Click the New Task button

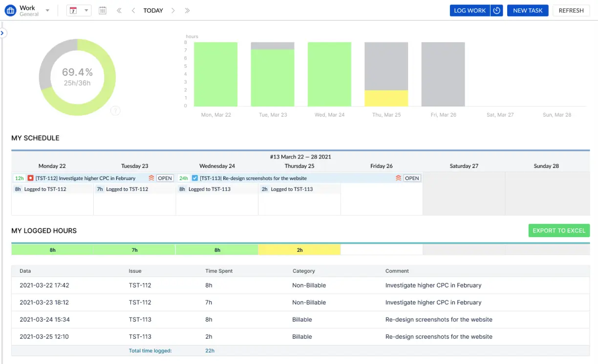pyautogui.click(x=528, y=11)
